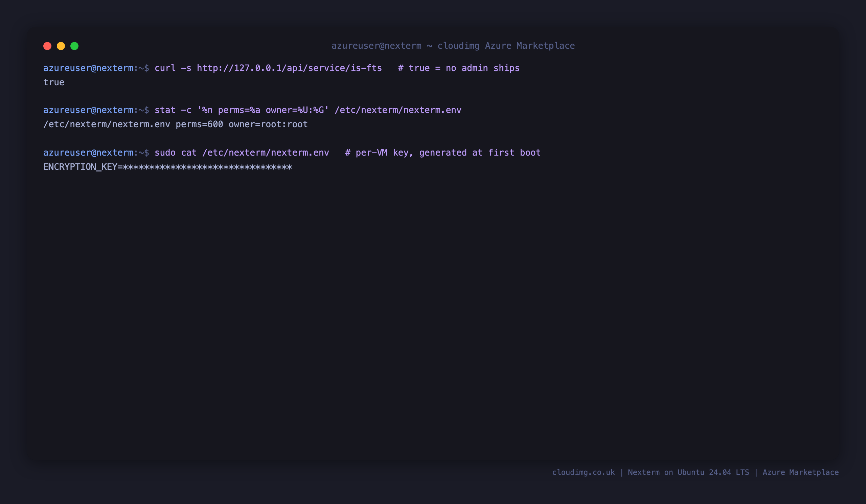Click the output 'perms=600 owner=root:root'
This screenshot has width=866, height=504.
coord(242,124)
